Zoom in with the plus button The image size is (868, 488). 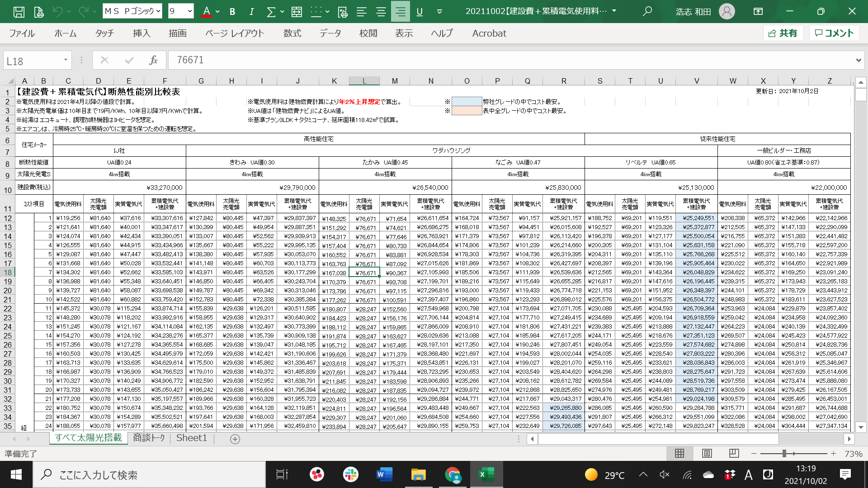tap(833, 453)
